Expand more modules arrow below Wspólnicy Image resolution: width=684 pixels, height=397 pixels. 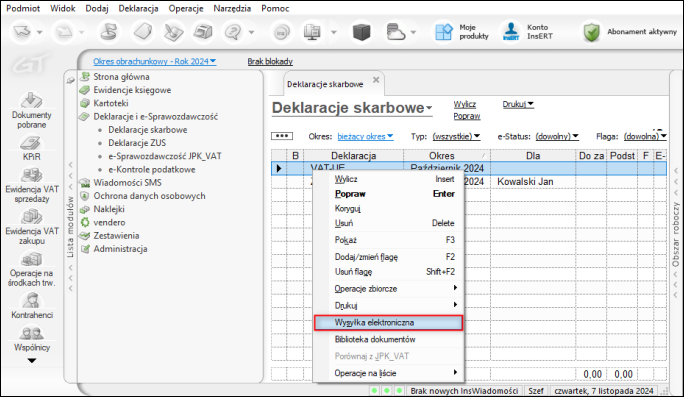click(x=31, y=361)
